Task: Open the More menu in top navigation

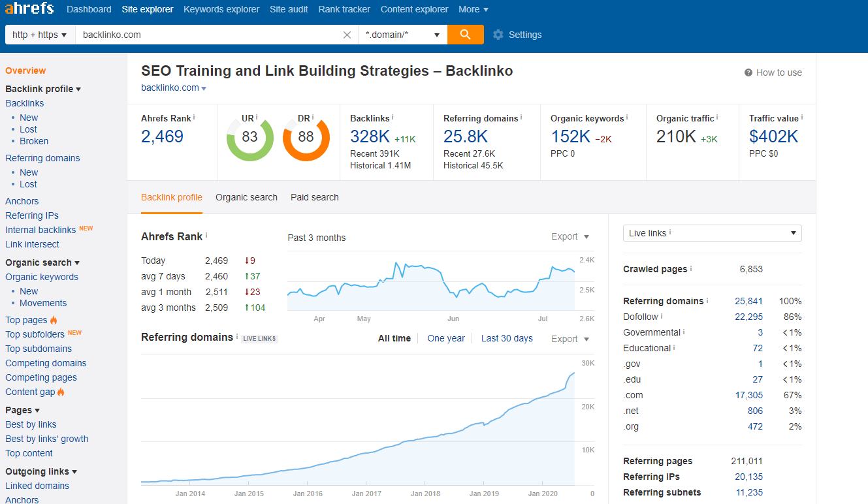Action: pyautogui.click(x=473, y=9)
